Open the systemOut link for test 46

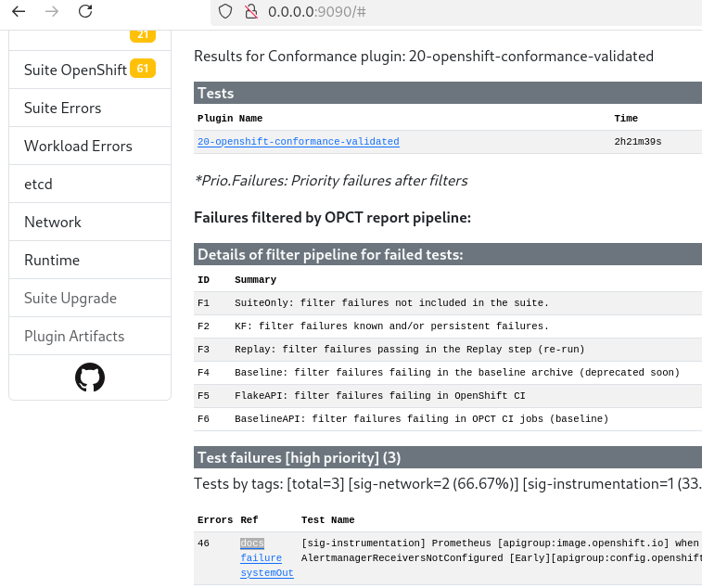coord(266,573)
